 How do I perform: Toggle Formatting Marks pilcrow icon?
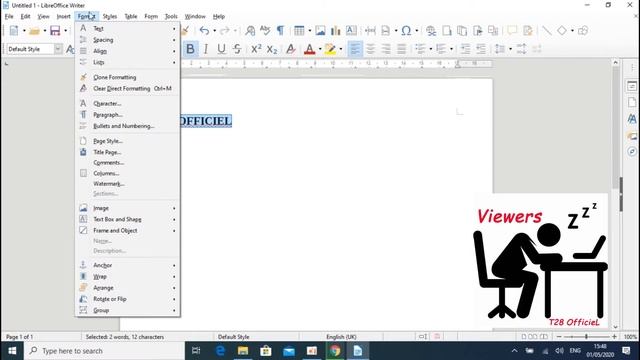280,30
